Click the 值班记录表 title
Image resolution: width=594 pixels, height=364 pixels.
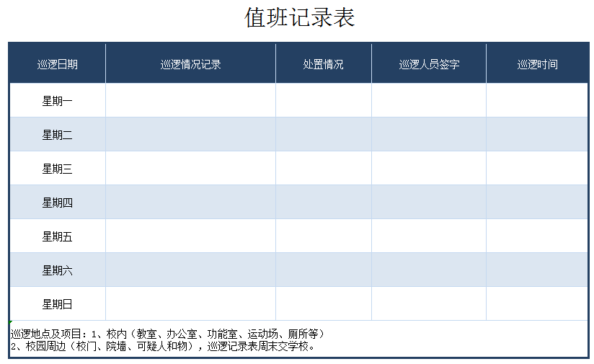coord(300,18)
